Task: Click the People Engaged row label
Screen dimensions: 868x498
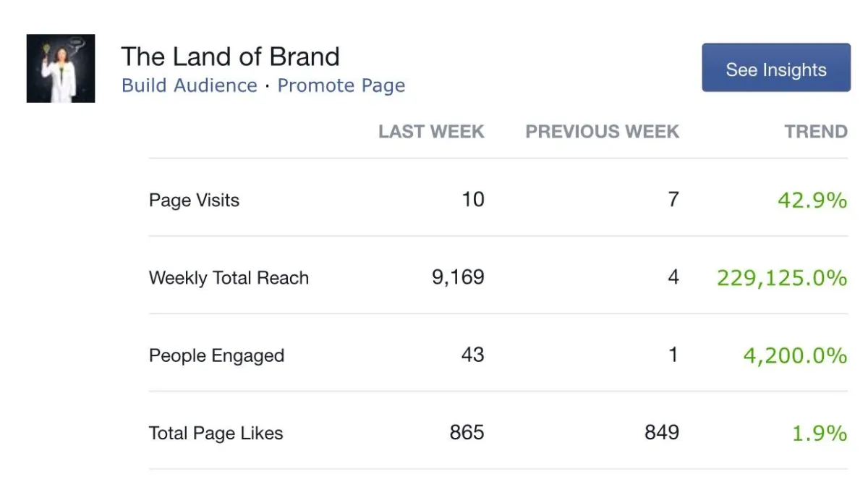Action: point(216,355)
